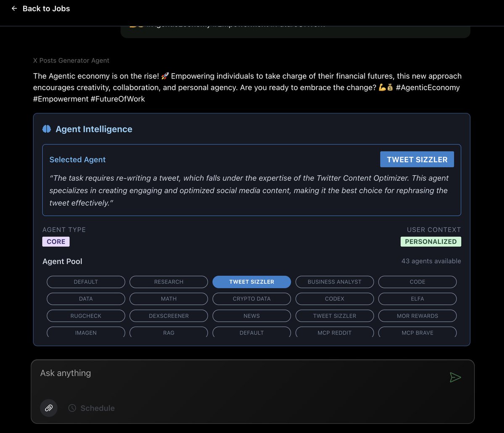Click the italic agent selection reasoning quote
The height and width of the screenshot is (433, 504).
[x=249, y=190]
